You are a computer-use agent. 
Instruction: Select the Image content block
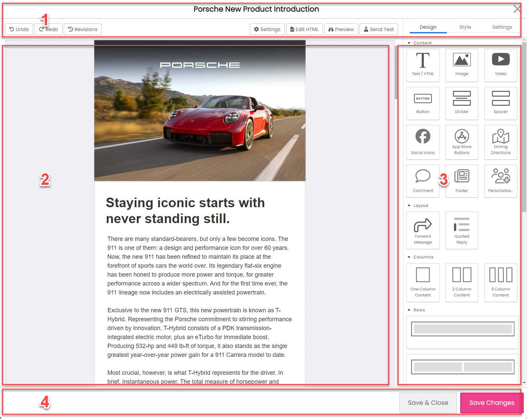[462, 65]
